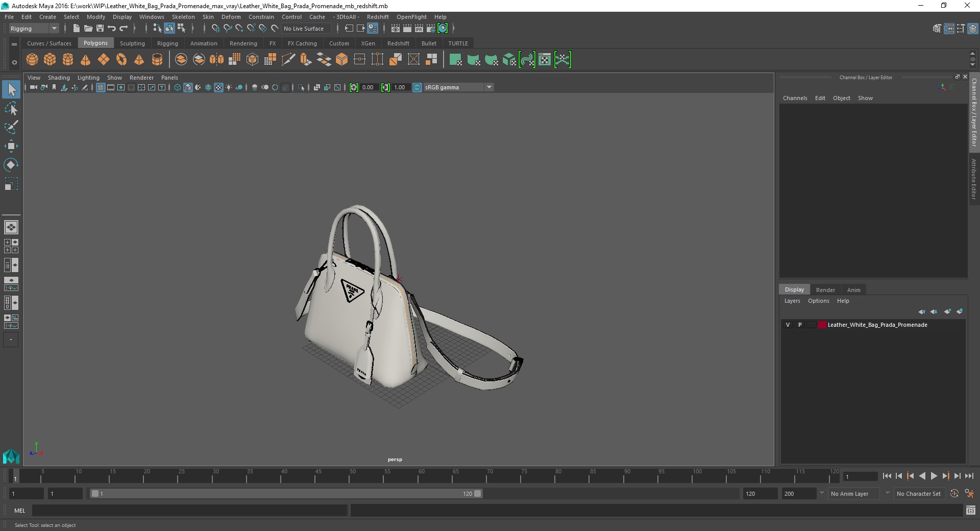The height and width of the screenshot is (531, 980).
Task: Open the Rigging menu set dropdown
Action: [34, 29]
